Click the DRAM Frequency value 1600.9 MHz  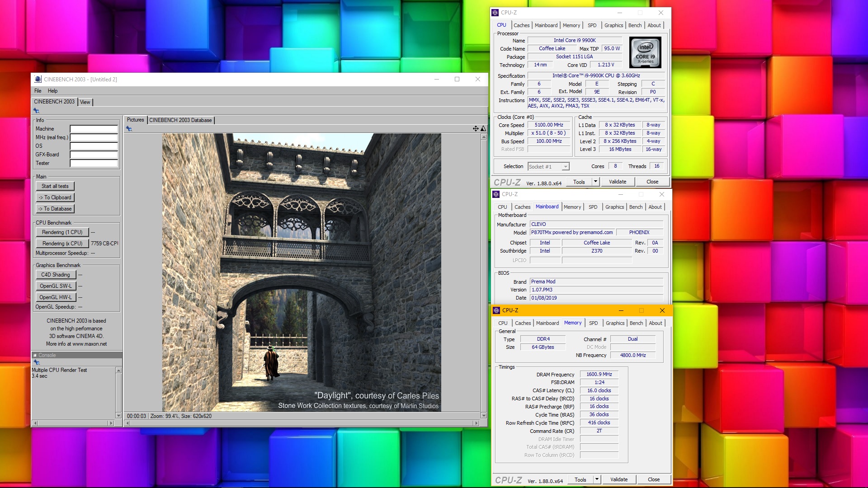[x=599, y=374]
